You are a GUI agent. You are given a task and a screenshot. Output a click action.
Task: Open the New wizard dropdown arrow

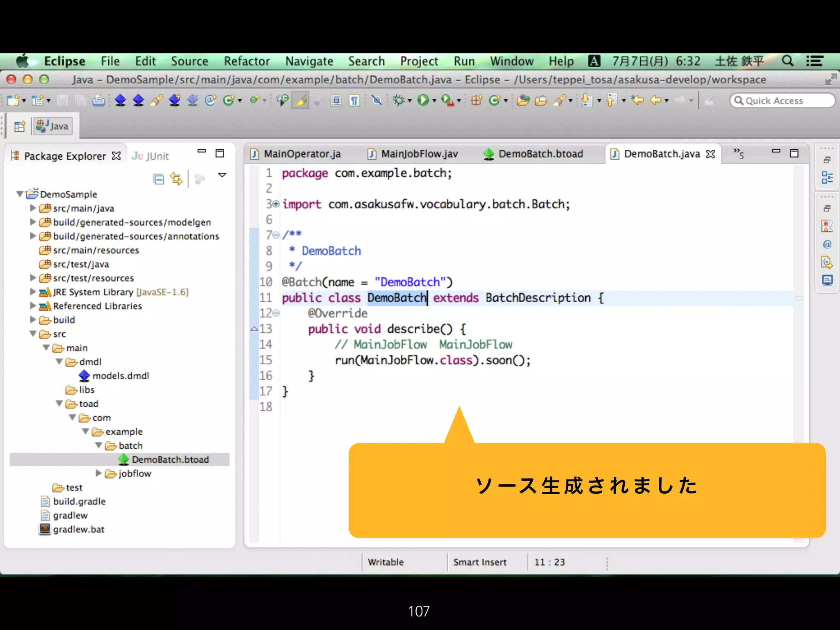pyautogui.click(x=24, y=101)
